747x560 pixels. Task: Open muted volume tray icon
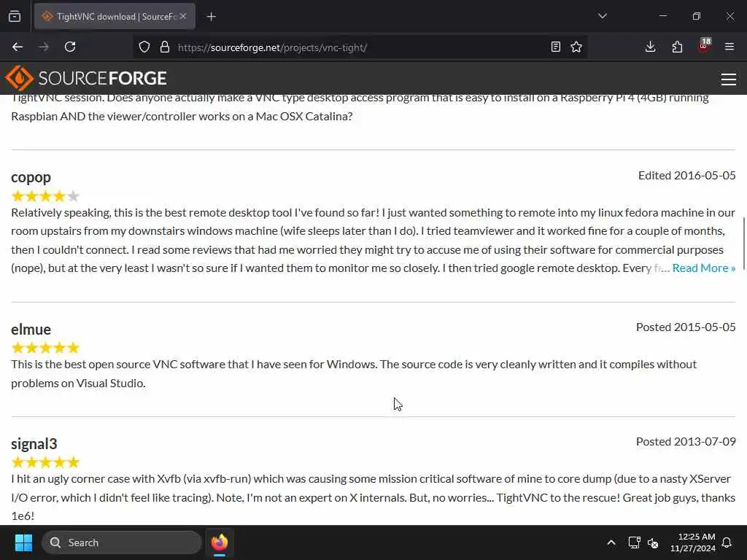(653, 542)
